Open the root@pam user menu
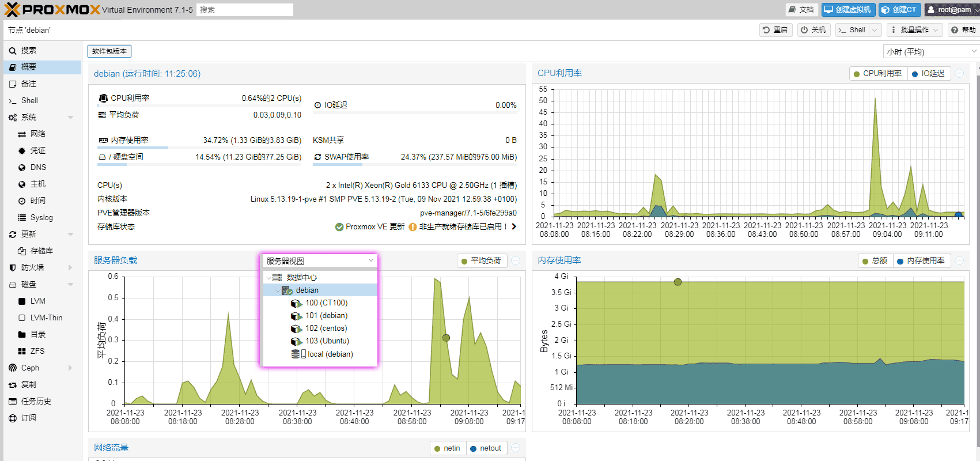 951,10
